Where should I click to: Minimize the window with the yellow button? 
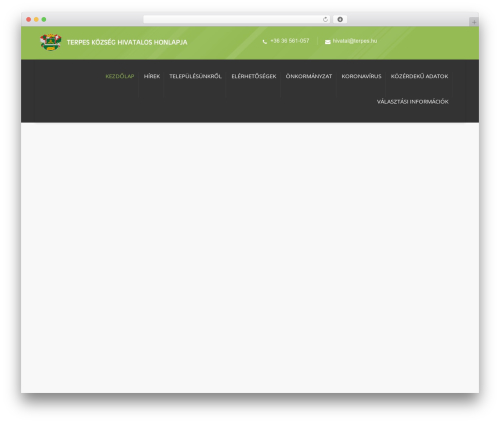click(36, 19)
